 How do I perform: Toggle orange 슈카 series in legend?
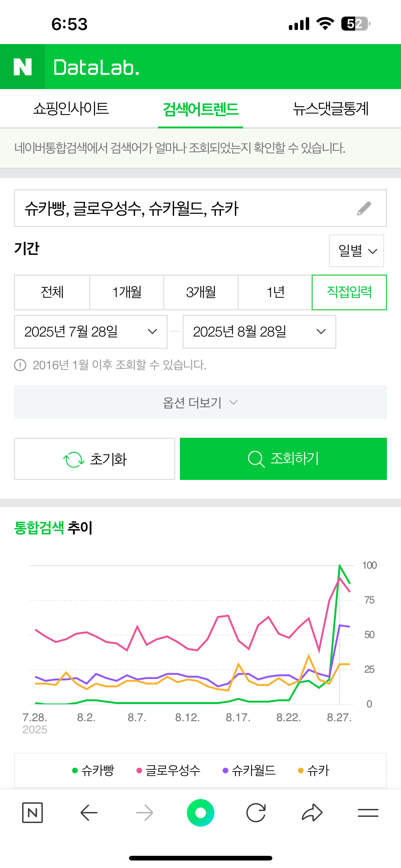pyautogui.click(x=314, y=770)
